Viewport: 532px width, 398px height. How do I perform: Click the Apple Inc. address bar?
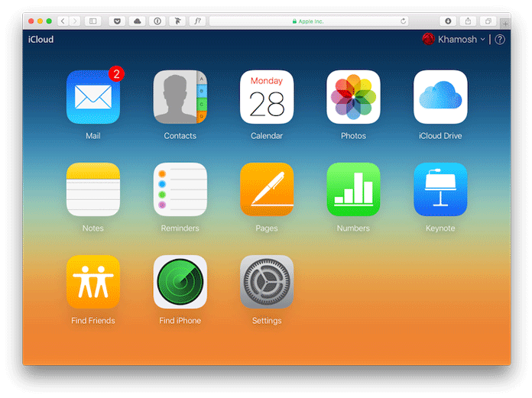(309, 21)
